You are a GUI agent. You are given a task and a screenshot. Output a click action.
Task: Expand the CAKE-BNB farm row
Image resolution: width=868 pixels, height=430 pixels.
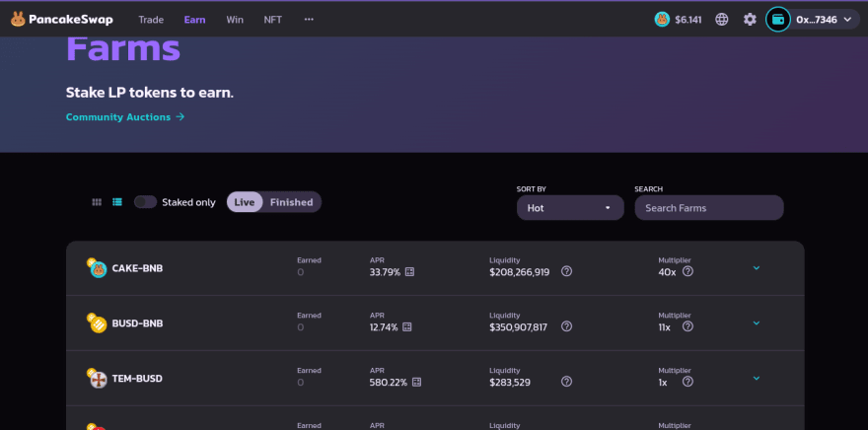pos(757,268)
